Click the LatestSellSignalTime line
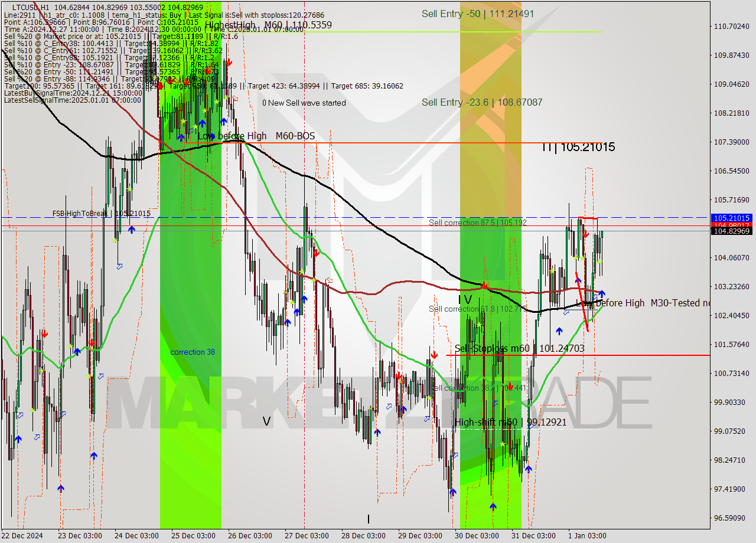 (73, 100)
